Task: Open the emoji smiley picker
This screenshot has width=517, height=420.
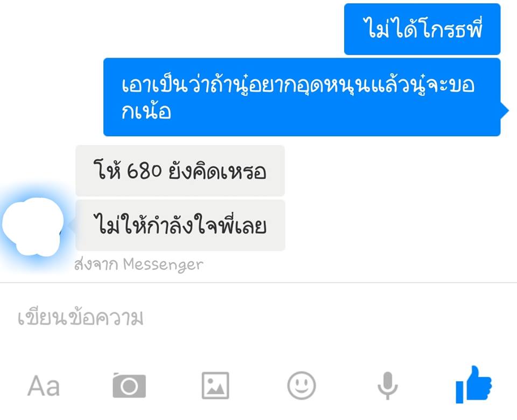Action: point(302,386)
